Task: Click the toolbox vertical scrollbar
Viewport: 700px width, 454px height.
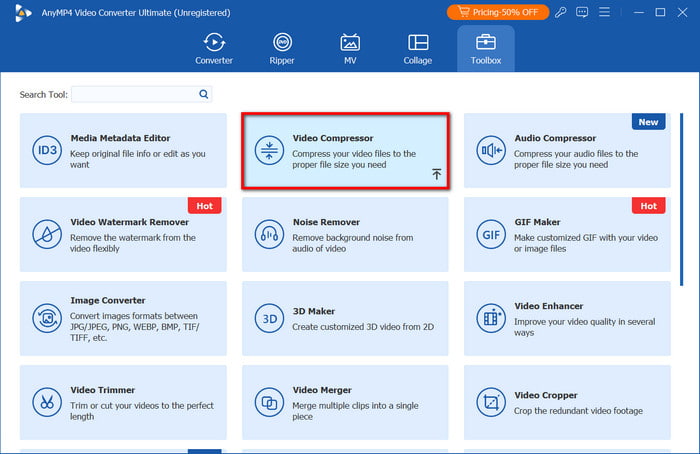Action: coord(681,200)
